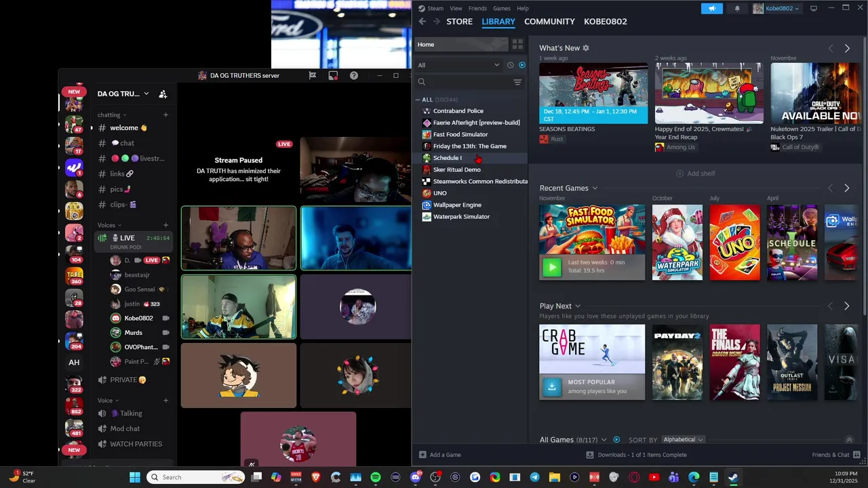Open Brave browser from taskbar
The height and width of the screenshot is (488, 868).
[316, 477]
